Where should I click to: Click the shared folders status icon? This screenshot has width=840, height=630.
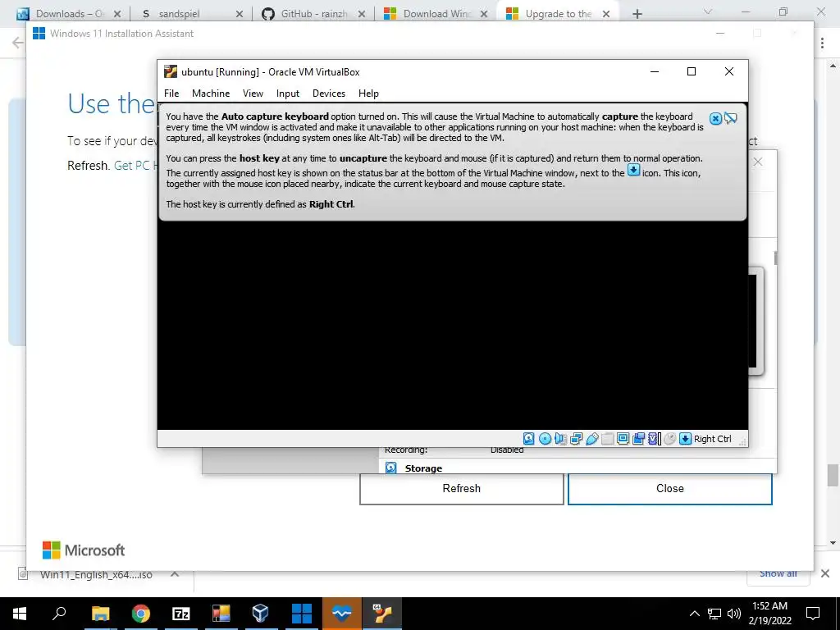click(608, 439)
